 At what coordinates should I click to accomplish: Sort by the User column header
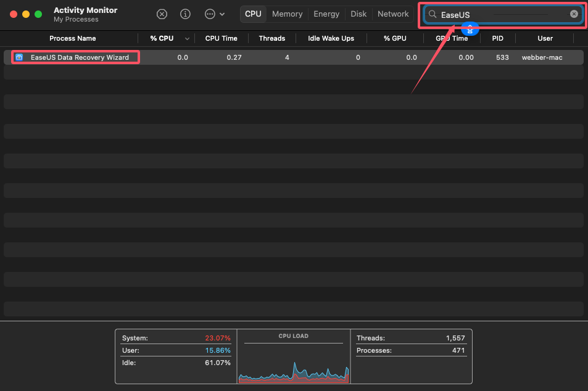[545, 38]
